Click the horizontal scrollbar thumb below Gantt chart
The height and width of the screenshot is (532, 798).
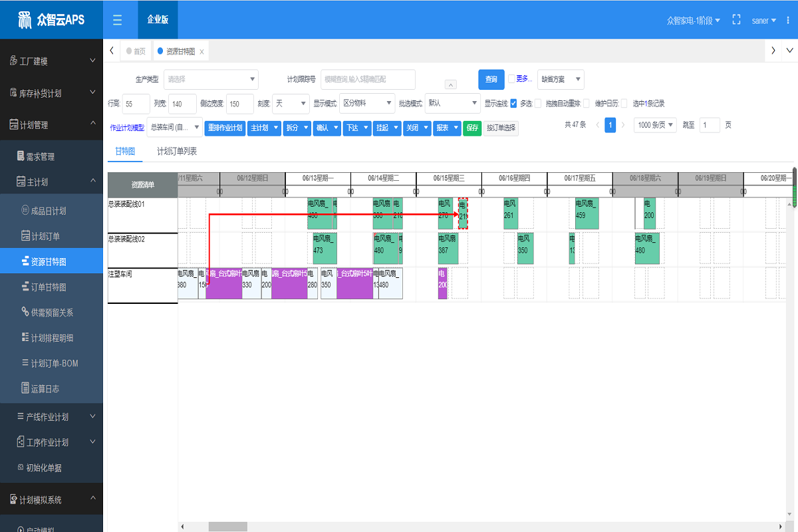pos(227,527)
